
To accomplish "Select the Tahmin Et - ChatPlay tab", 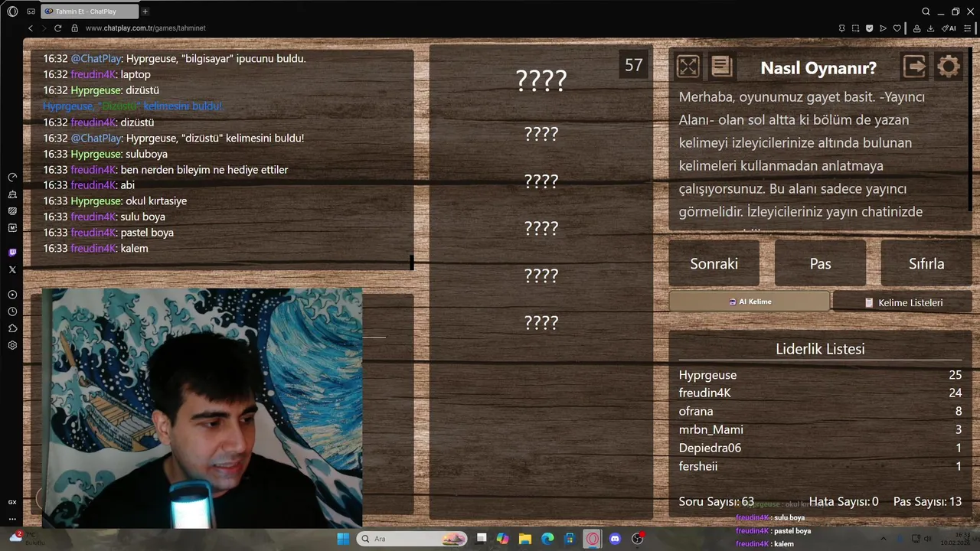I will click(88, 11).
